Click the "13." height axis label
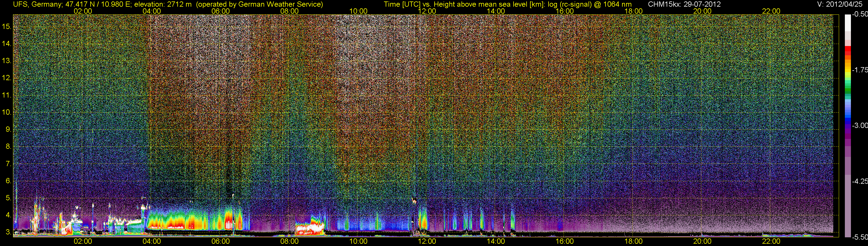 point(6,61)
